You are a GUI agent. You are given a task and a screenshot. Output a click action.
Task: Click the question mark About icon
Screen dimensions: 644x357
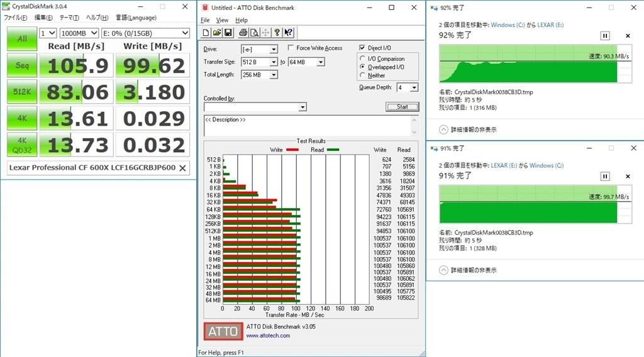point(277,33)
